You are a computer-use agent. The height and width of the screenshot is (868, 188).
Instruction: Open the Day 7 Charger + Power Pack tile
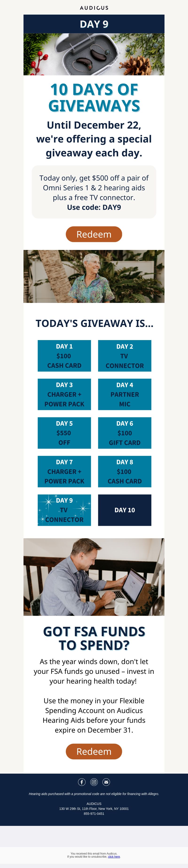pyautogui.click(x=64, y=471)
